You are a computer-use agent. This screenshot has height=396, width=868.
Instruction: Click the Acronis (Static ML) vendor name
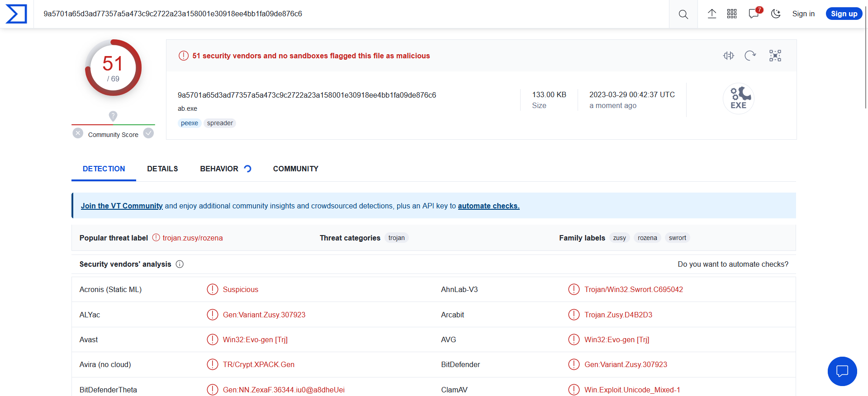click(x=110, y=289)
